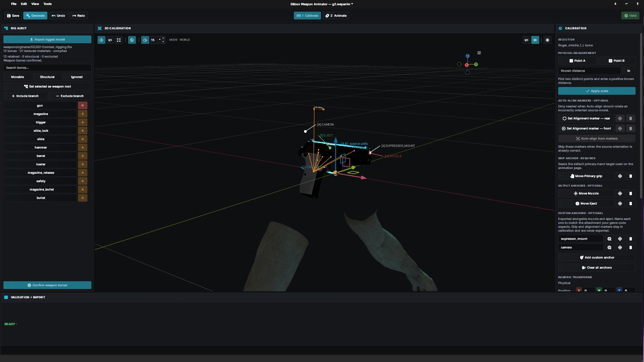Click the snap angle value field showing 15

point(155,40)
